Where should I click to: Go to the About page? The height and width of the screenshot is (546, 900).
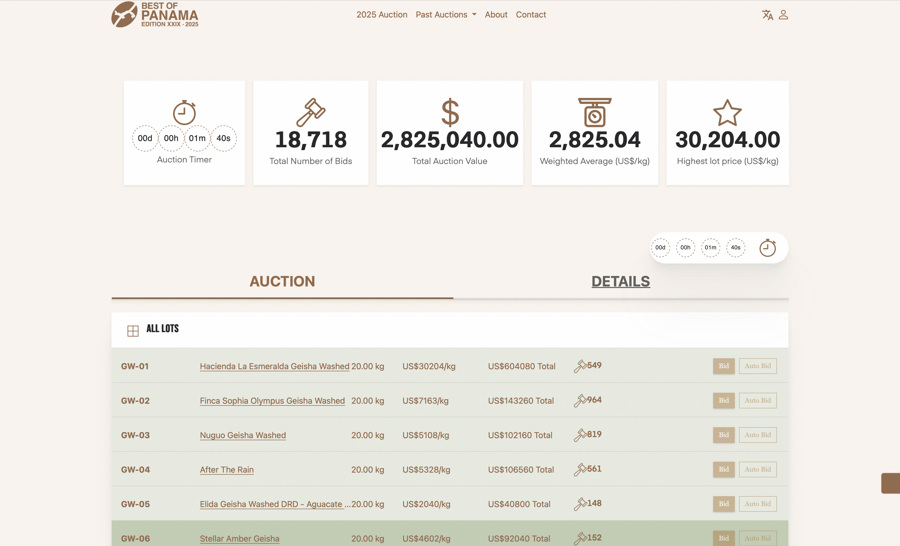496,15
